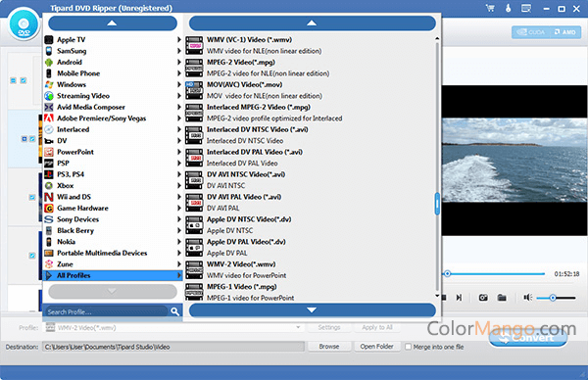Click the video preview image

click(514, 161)
